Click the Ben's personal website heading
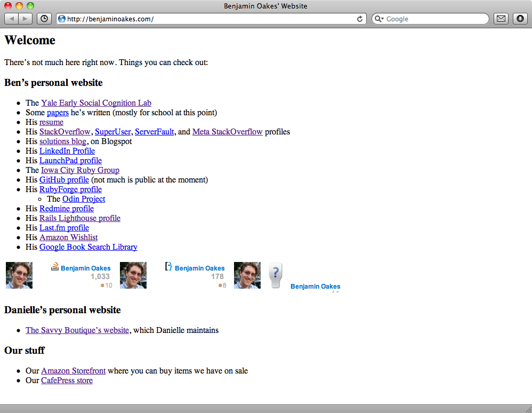The width and height of the screenshot is (532, 413). [x=53, y=83]
